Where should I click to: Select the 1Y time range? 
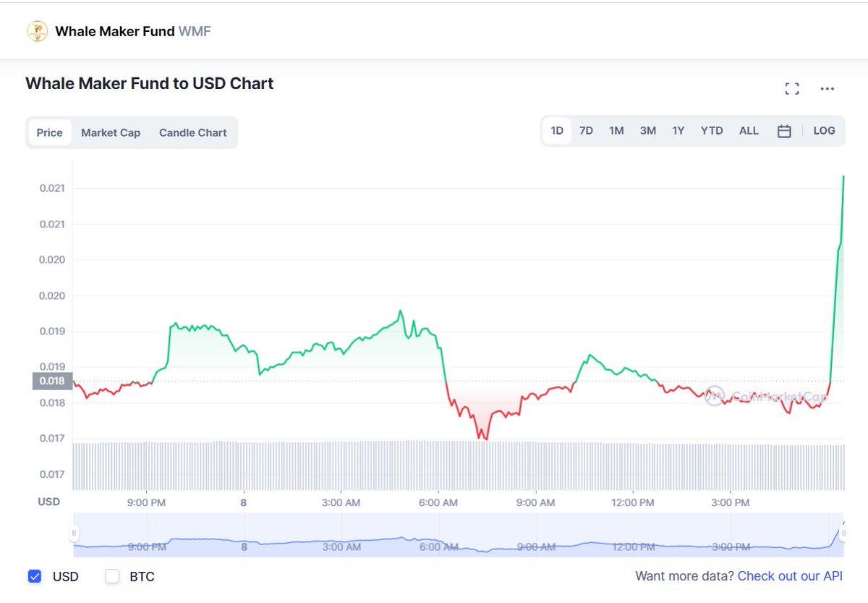678,131
